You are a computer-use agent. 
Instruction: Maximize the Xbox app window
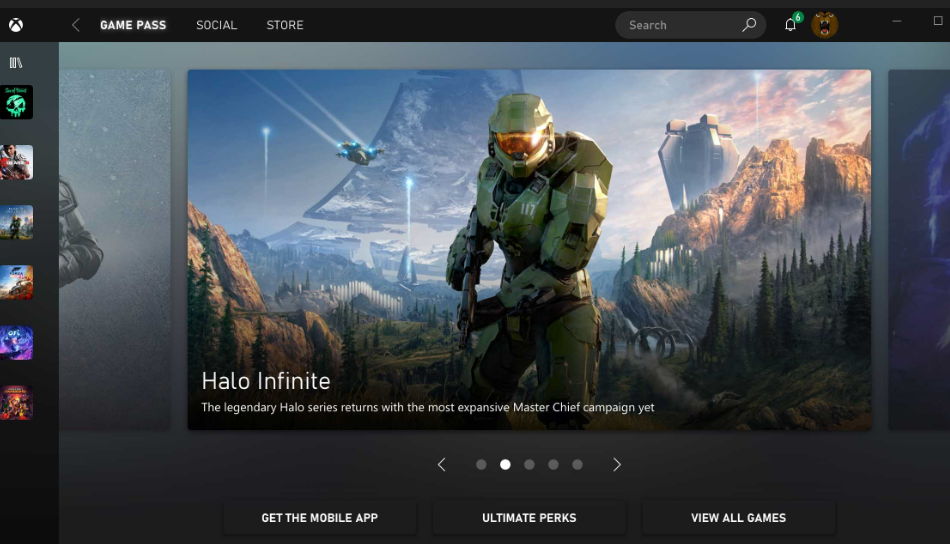pos(938,21)
